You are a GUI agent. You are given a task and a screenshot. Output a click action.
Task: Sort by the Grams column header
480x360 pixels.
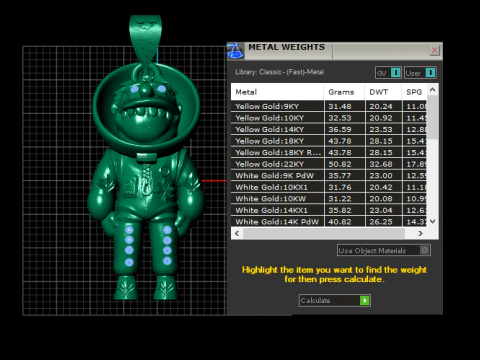(x=344, y=92)
